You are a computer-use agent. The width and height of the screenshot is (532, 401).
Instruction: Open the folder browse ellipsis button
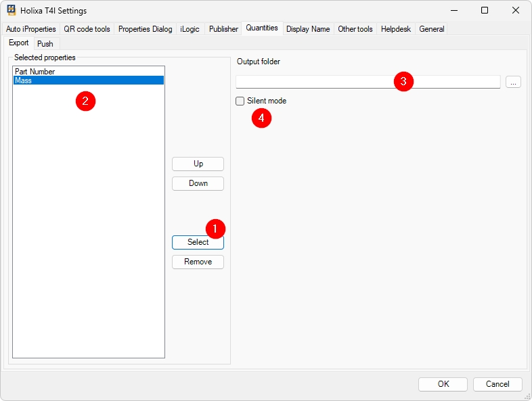tap(513, 82)
